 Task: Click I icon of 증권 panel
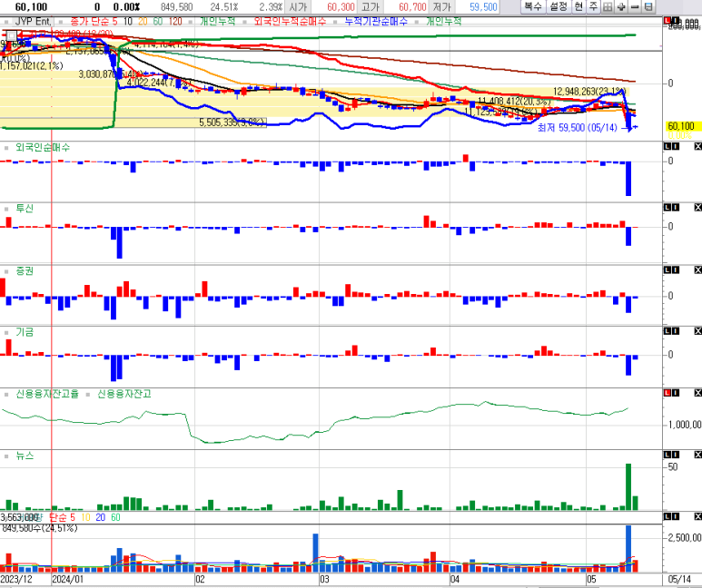click(x=676, y=269)
